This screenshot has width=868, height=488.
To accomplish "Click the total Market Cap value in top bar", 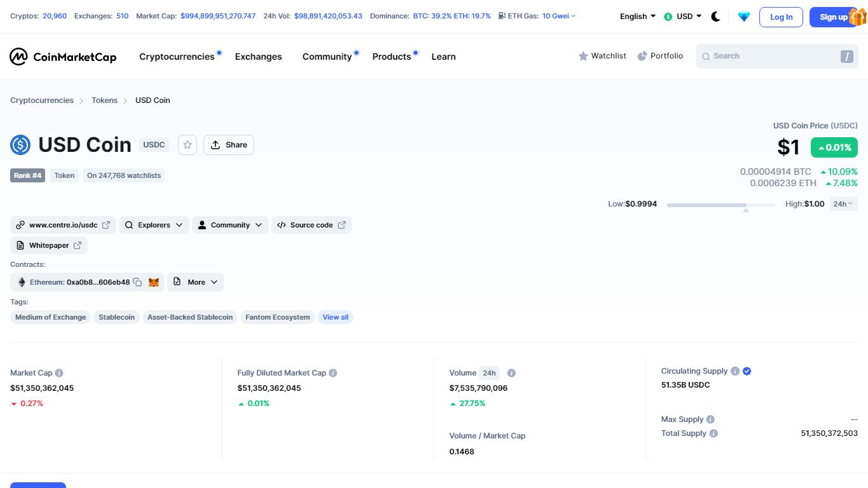I will point(218,16).
